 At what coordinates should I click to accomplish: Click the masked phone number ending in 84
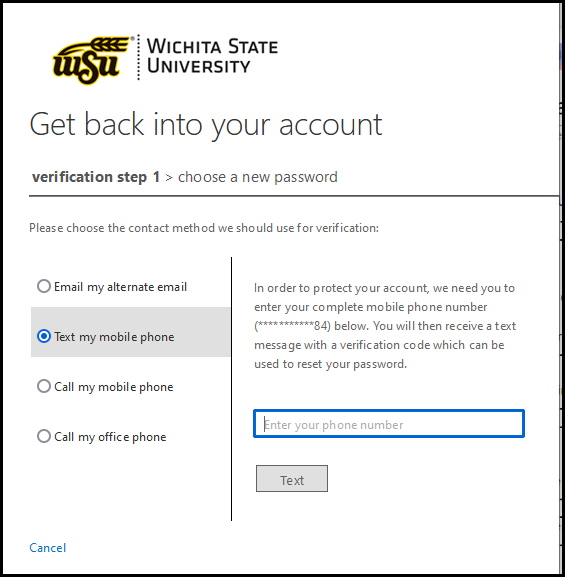293,326
